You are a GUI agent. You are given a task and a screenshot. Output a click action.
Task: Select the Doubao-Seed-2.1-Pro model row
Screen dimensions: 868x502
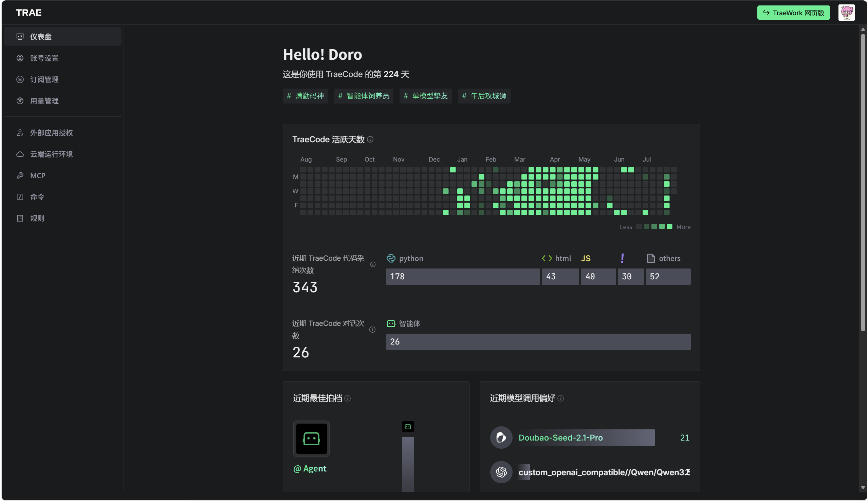tap(590, 437)
